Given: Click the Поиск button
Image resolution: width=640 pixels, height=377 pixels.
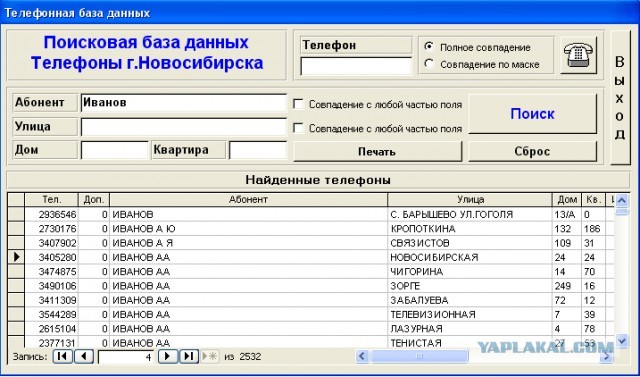Looking at the screenshot, I should click(x=532, y=114).
